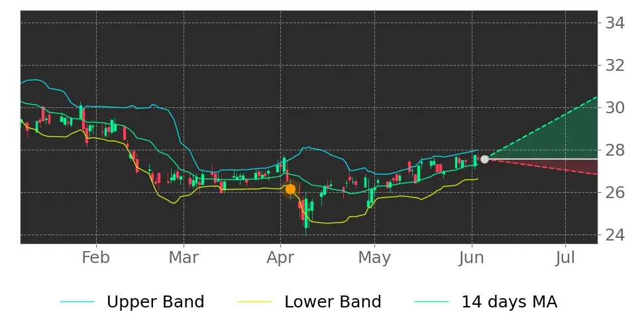Click the 30 price axis label
The height and width of the screenshot is (322, 644).
615,108
